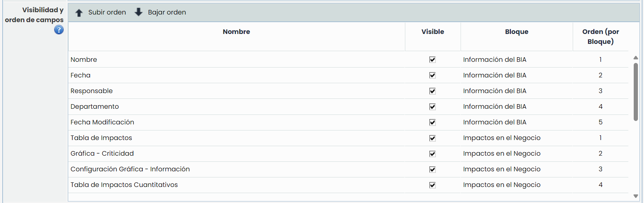Toggle Visible for Configuración Gráfica - Información
The width and height of the screenshot is (644, 203).
coord(432,169)
